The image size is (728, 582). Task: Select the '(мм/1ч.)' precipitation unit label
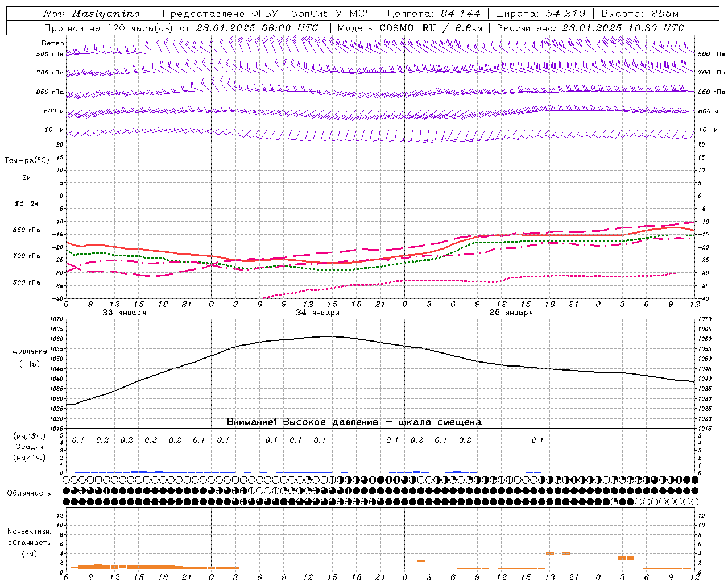coord(30,458)
